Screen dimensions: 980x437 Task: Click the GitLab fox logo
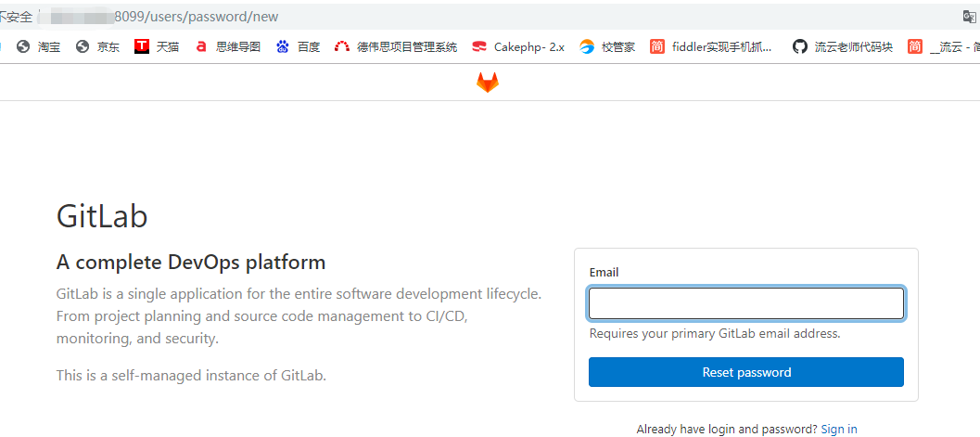coord(488,83)
